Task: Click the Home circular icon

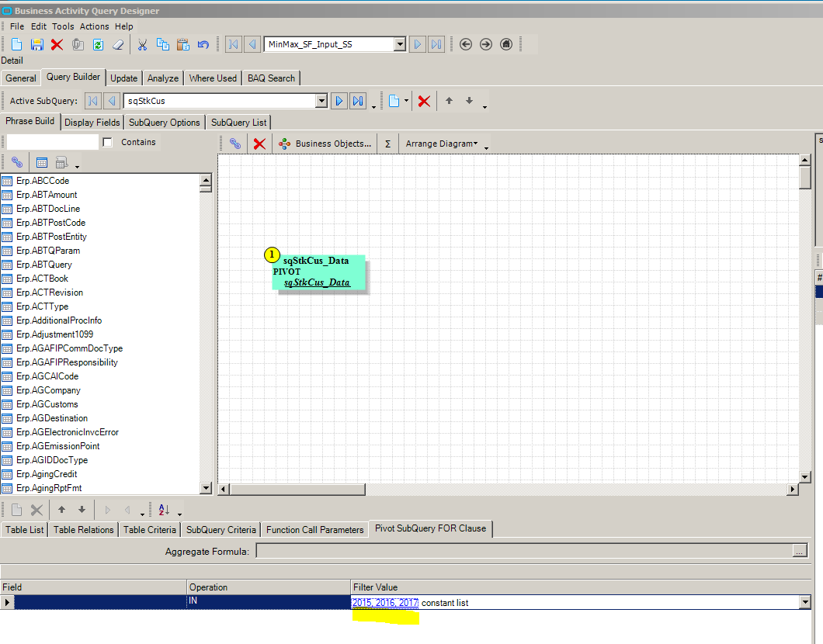Action: [506, 44]
